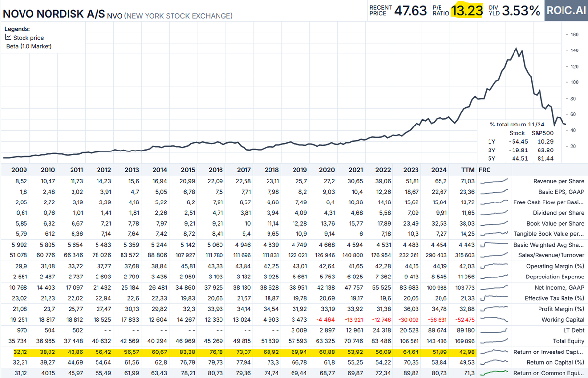Select the 2015 year column header

[x=187, y=170]
